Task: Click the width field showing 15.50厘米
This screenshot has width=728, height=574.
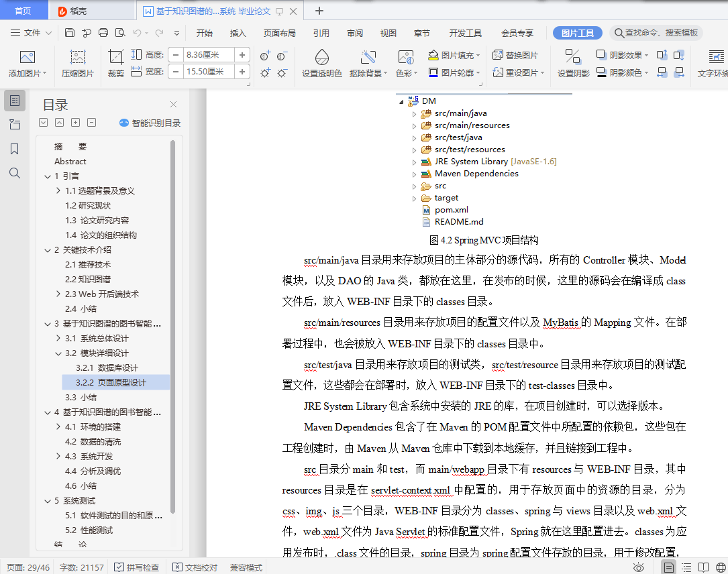Action: pyautogui.click(x=209, y=72)
